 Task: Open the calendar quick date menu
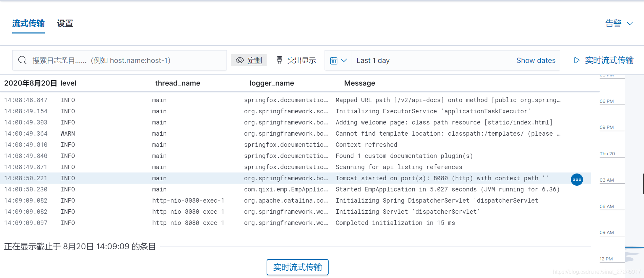pos(338,60)
